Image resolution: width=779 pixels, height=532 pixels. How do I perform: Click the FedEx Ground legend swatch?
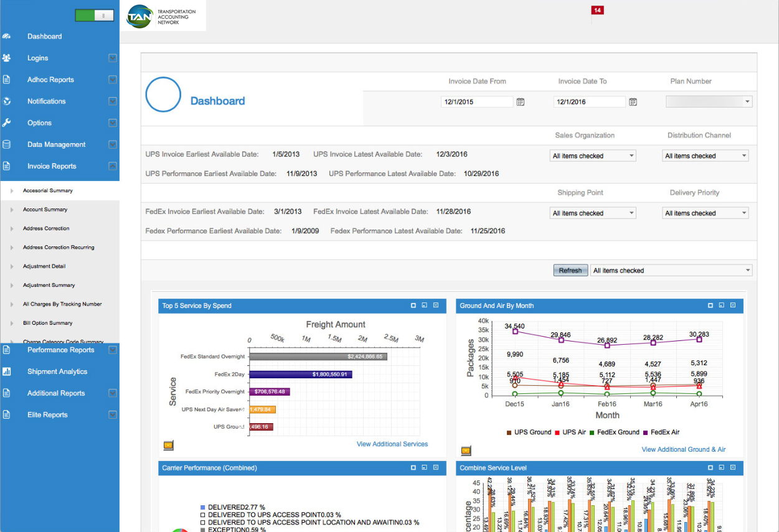pos(592,432)
